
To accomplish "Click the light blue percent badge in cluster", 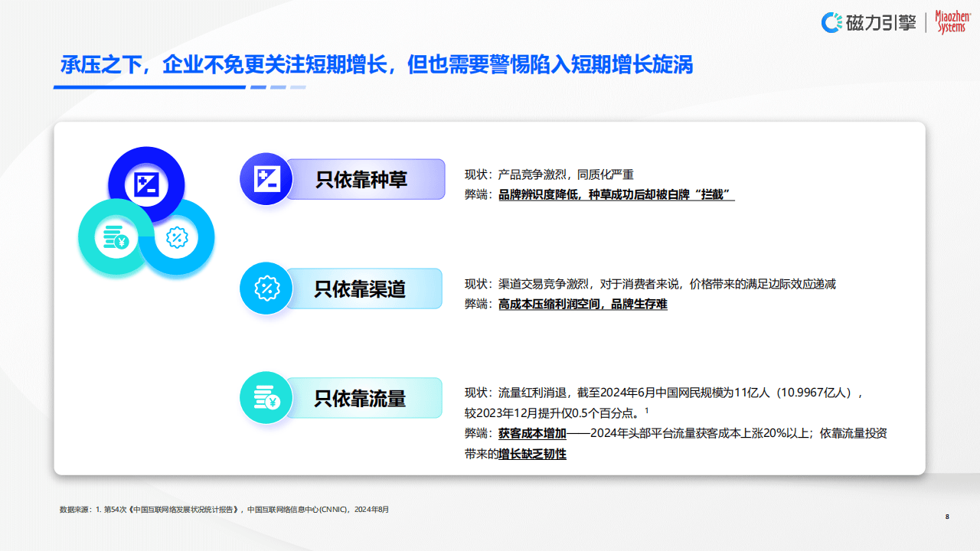I will 177,238.
